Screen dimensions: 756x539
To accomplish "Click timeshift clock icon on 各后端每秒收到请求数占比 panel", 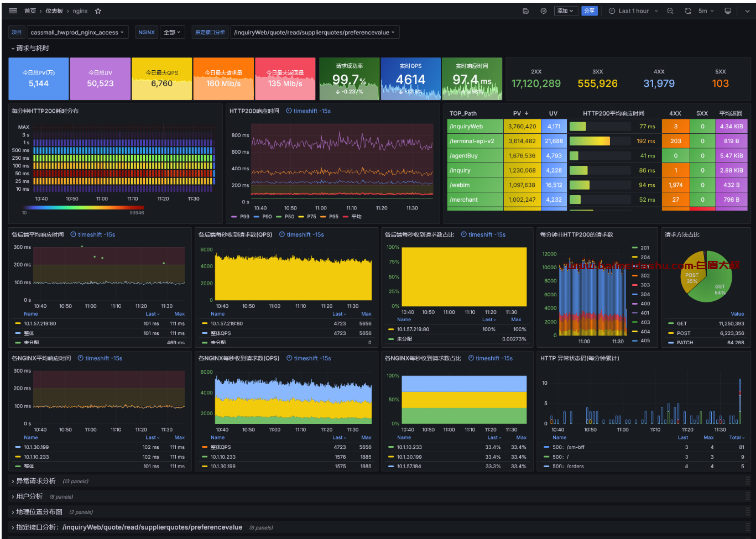I will pyautogui.click(x=463, y=235).
